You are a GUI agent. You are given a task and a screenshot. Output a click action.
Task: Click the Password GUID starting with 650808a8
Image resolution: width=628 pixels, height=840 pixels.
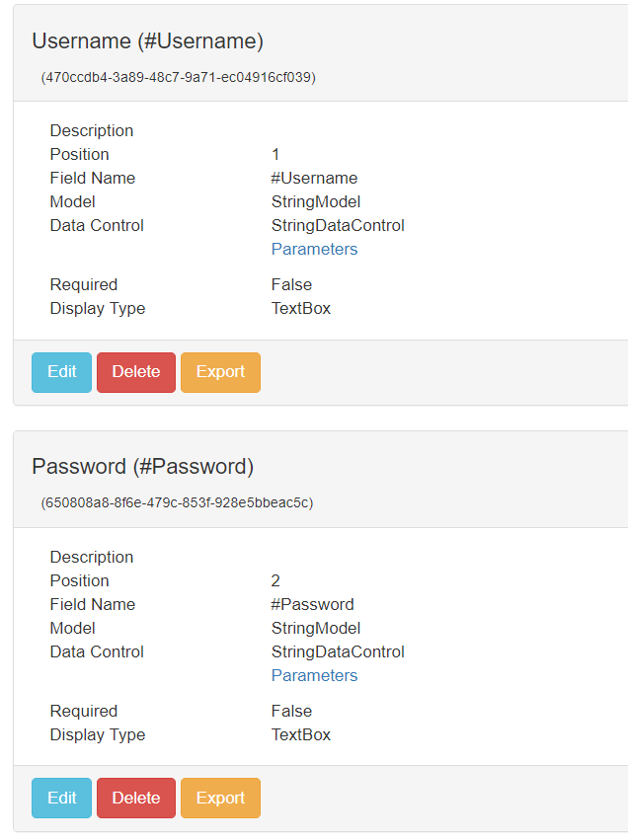pos(177,502)
